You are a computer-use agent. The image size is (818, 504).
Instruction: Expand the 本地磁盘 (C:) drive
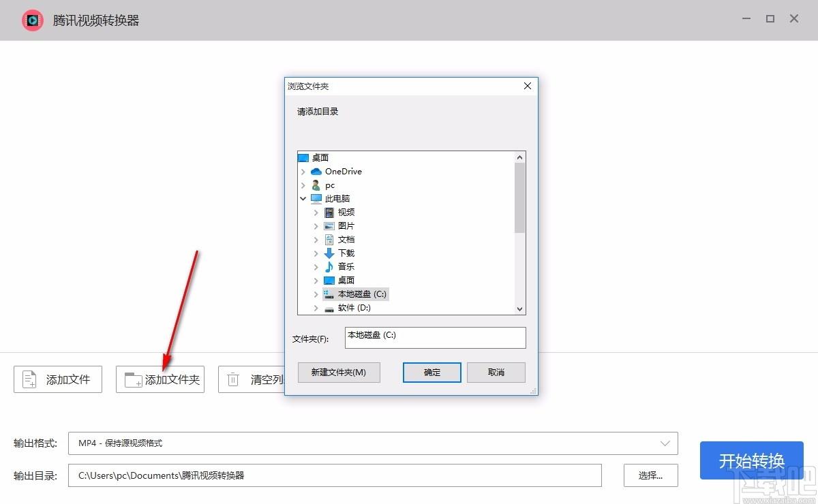(x=316, y=294)
